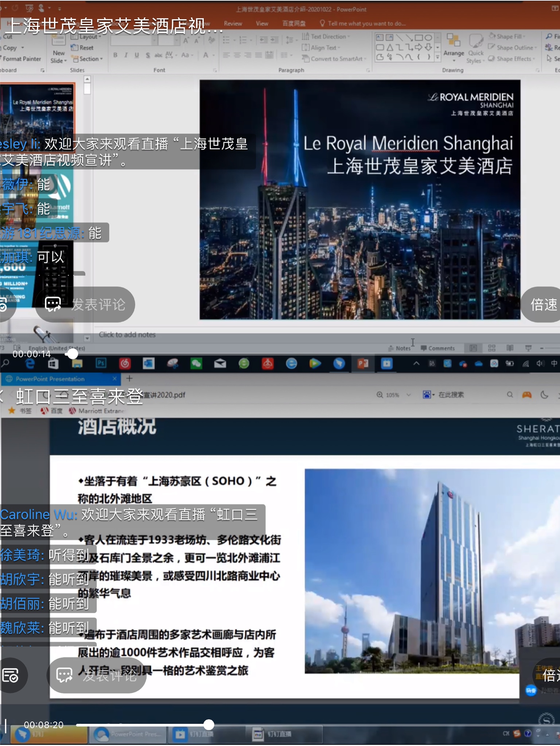560x746 pixels.
Task: Switch to the View ribbon tab
Action: click(262, 24)
